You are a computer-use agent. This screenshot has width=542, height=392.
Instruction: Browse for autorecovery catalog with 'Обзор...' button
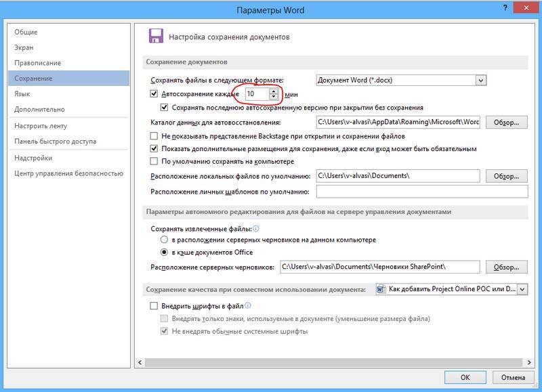506,123
